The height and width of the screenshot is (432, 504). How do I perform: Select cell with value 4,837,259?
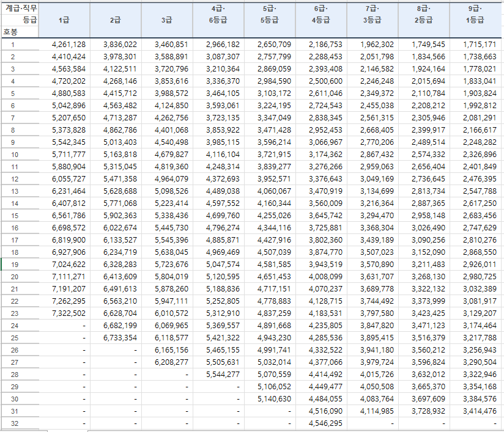pyautogui.click(x=270, y=313)
